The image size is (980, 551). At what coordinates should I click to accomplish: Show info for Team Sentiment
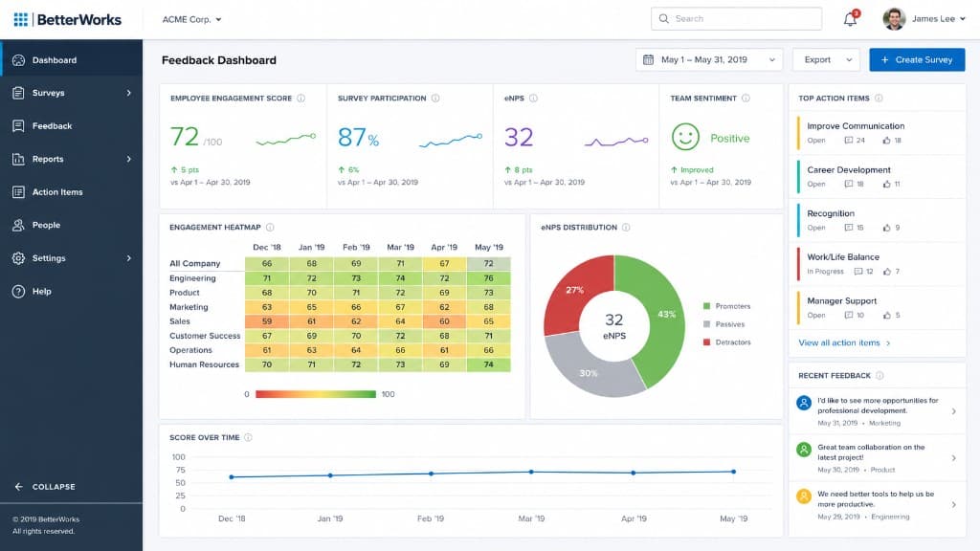pyautogui.click(x=746, y=99)
